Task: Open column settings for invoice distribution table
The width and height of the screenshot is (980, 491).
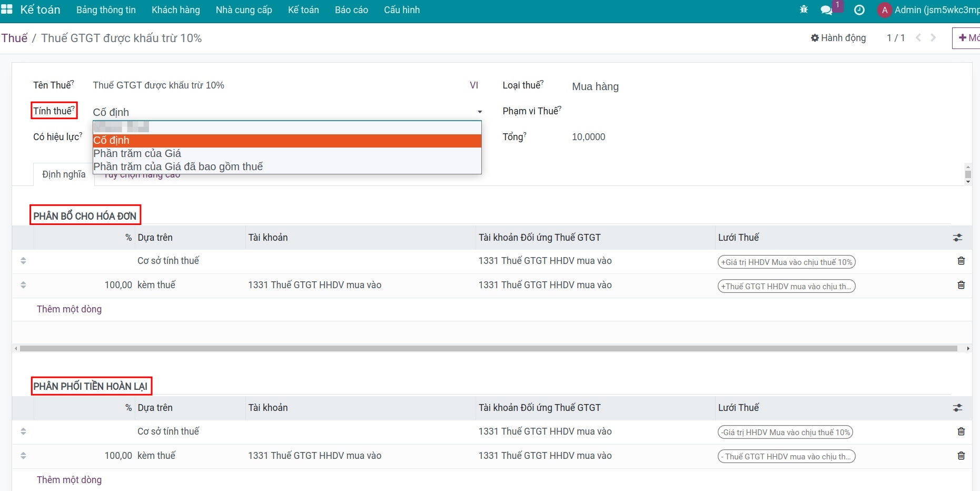Action: pos(957,238)
